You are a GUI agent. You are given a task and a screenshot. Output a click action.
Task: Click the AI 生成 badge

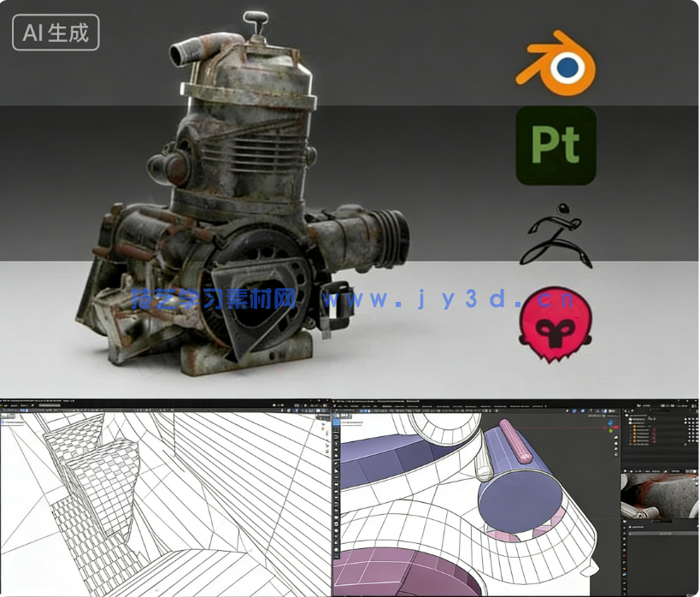pos(56,33)
